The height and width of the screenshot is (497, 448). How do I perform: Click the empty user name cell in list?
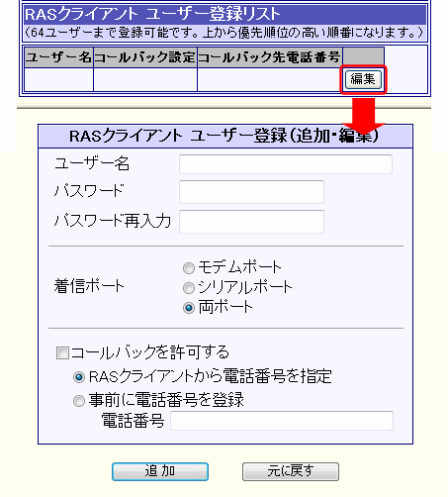click(x=58, y=80)
